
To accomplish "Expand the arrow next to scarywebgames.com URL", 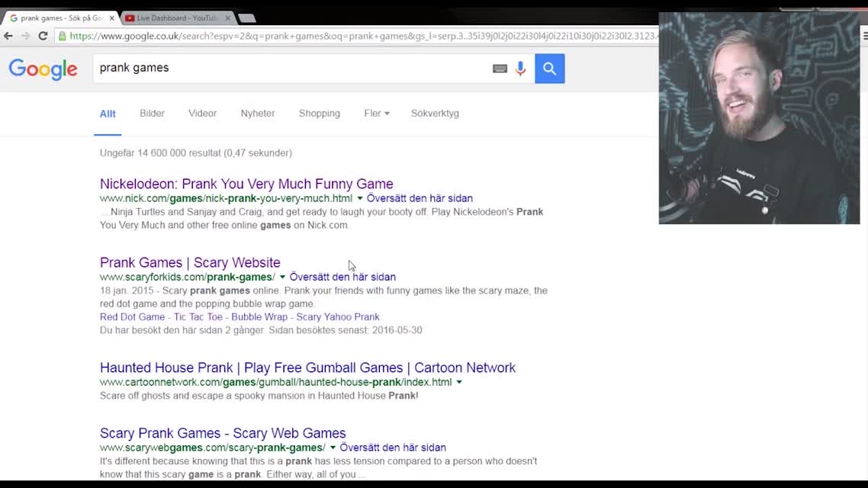I will 333,448.
